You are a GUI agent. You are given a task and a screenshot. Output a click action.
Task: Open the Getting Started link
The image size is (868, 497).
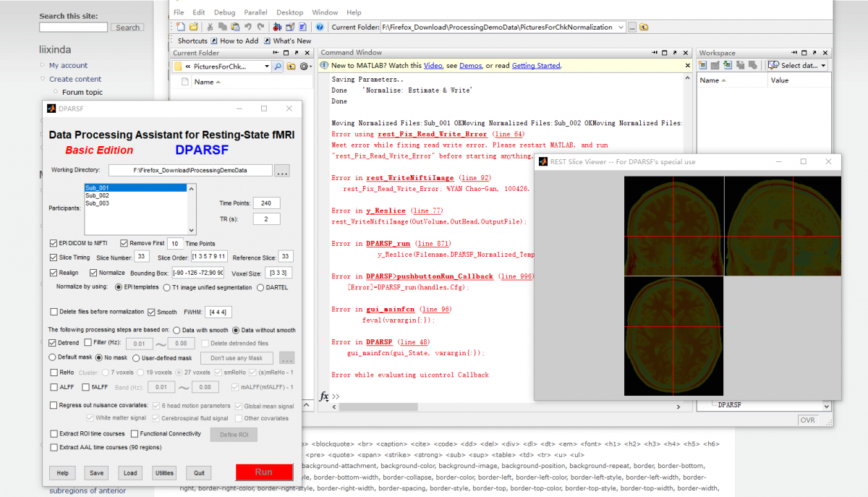[x=536, y=66]
